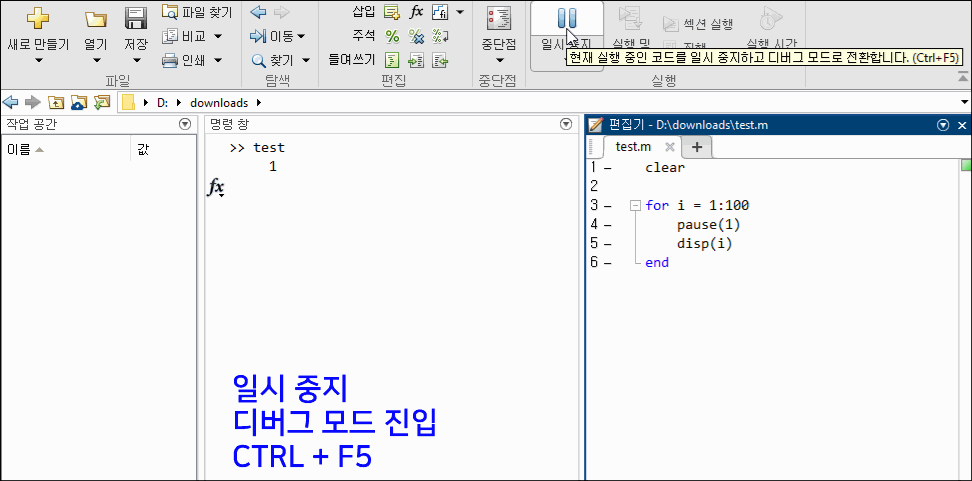Expand the path arrow before D:
This screenshot has height=481, width=972.
[146, 102]
